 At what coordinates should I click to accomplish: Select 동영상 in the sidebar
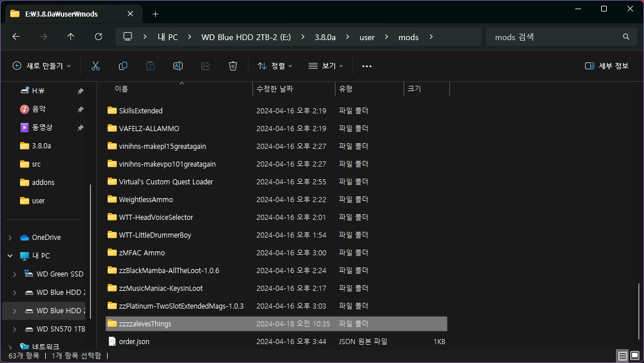[x=42, y=128]
